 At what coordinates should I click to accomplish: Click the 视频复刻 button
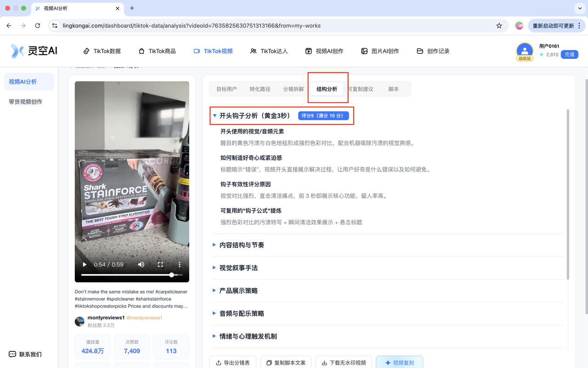(399, 362)
